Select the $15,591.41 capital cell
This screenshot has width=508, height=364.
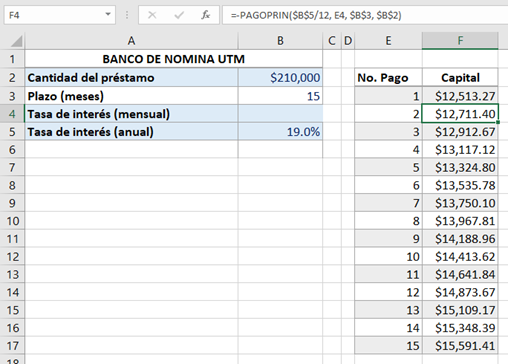point(460,346)
